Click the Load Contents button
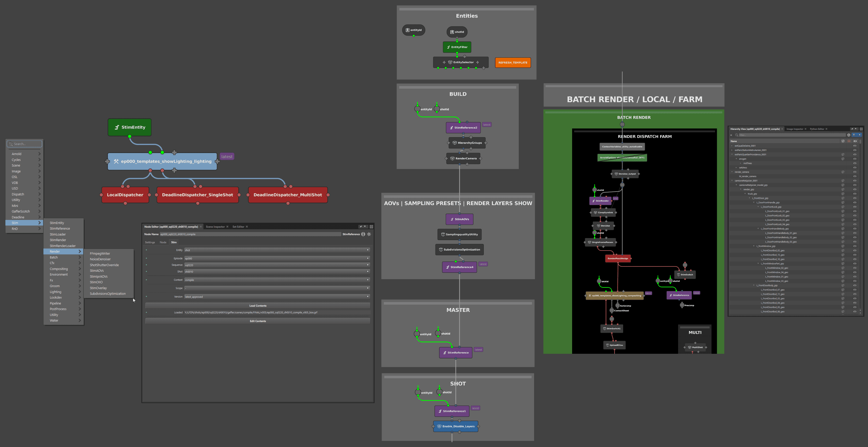The width and height of the screenshot is (868, 447). pos(258,306)
